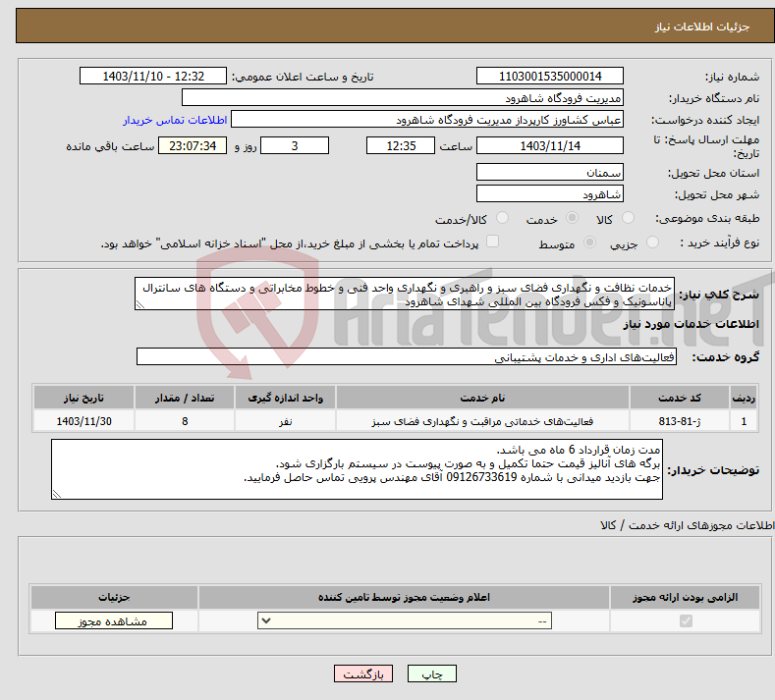Click the الزامی بودن ارائه مجوز header
Image resolution: width=775 pixels, height=700 pixels.
click(x=685, y=597)
